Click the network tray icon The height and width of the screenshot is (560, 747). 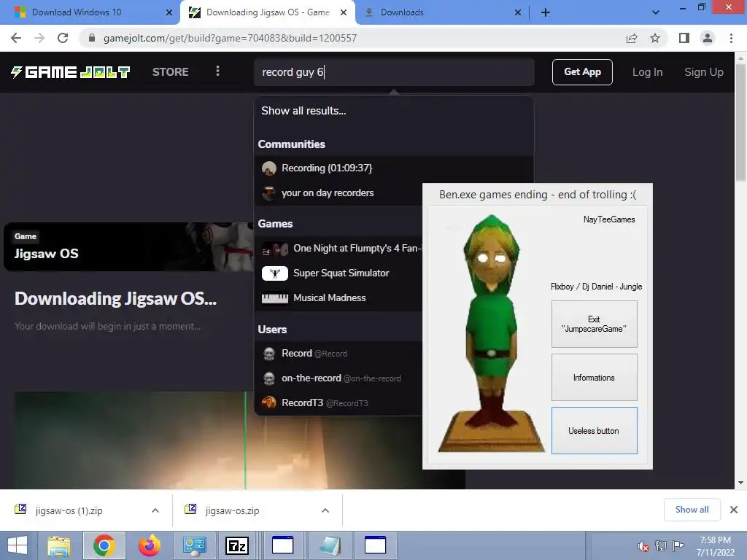tap(661, 546)
